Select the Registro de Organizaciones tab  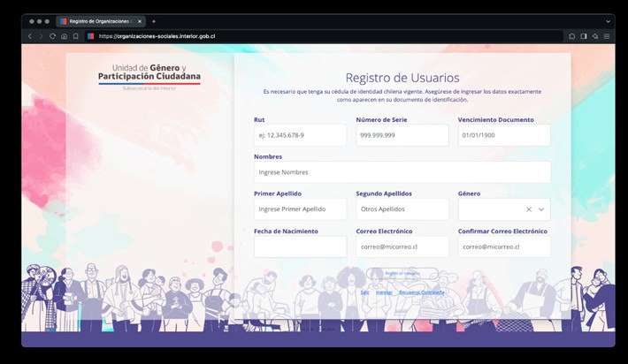tap(101, 21)
